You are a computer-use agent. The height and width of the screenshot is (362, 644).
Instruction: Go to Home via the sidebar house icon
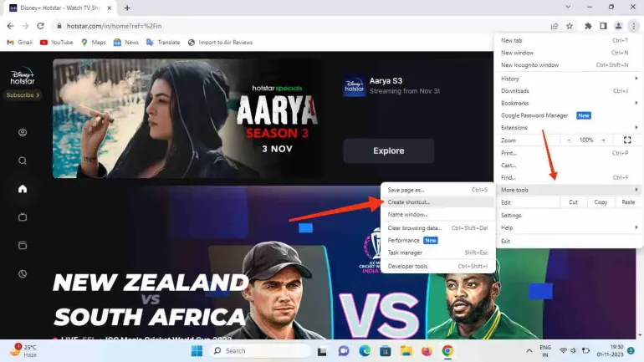point(23,189)
